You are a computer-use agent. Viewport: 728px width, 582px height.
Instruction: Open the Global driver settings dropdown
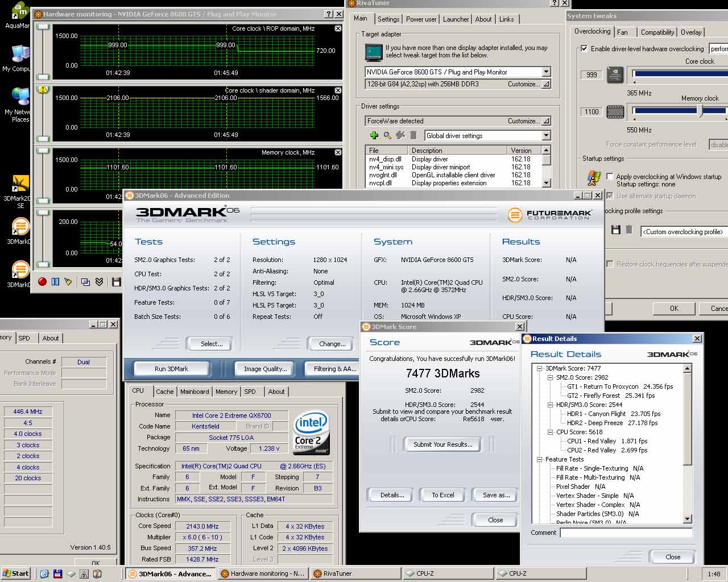coord(546,136)
